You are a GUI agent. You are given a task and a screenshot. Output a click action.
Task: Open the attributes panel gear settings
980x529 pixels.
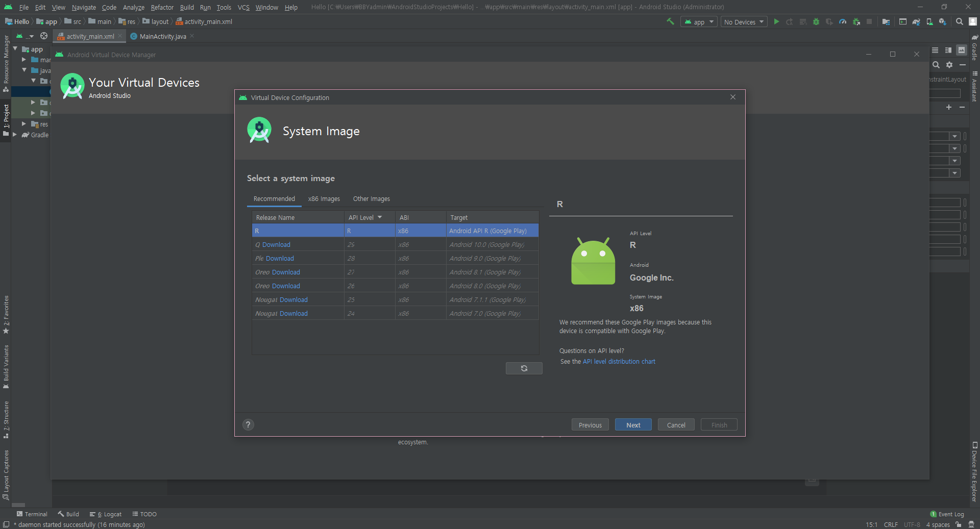[949, 65]
